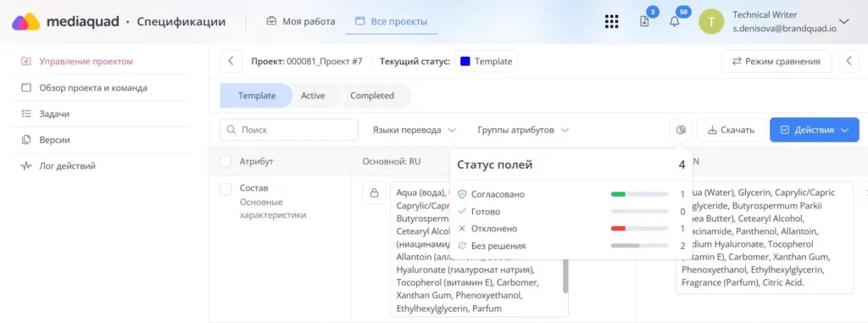
Task: Click the blue Template status color square
Action: pos(465,61)
